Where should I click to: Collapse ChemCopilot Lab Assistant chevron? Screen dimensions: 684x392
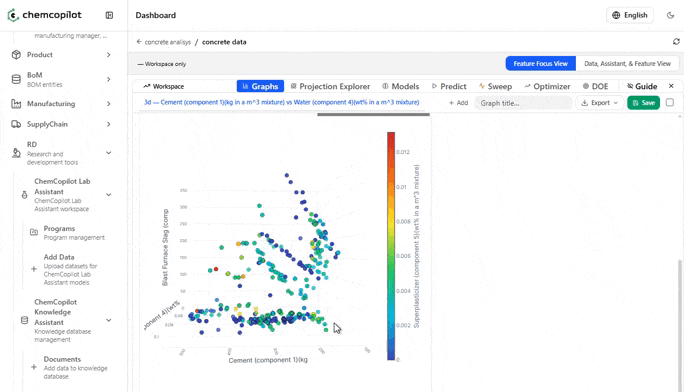pyautogui.click(x=109, y=195)
